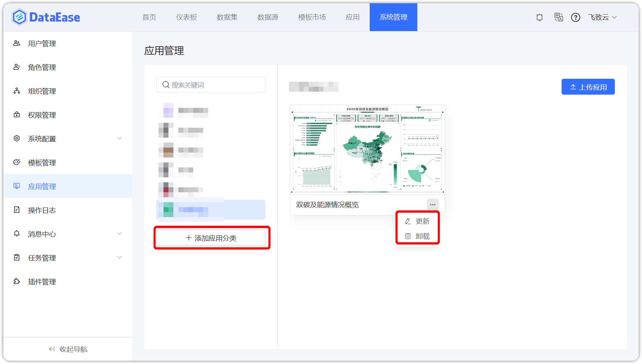Click the language switch icon
642x364 pixels.
pos(559,17)
